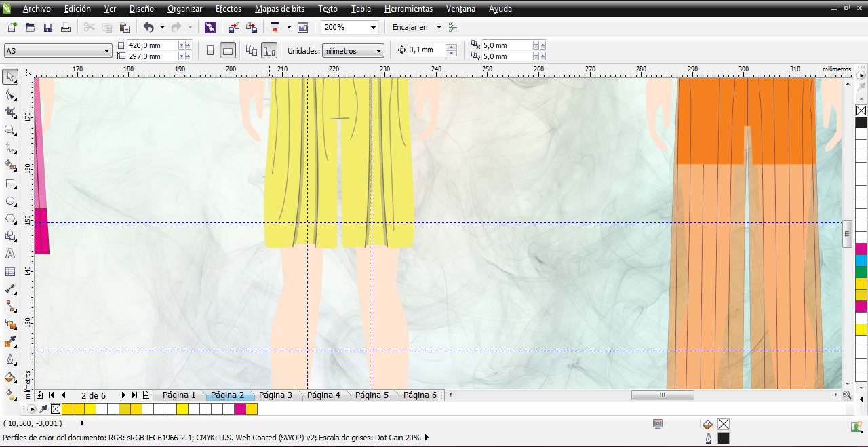Open the Efectos menu

coord(229,9)
